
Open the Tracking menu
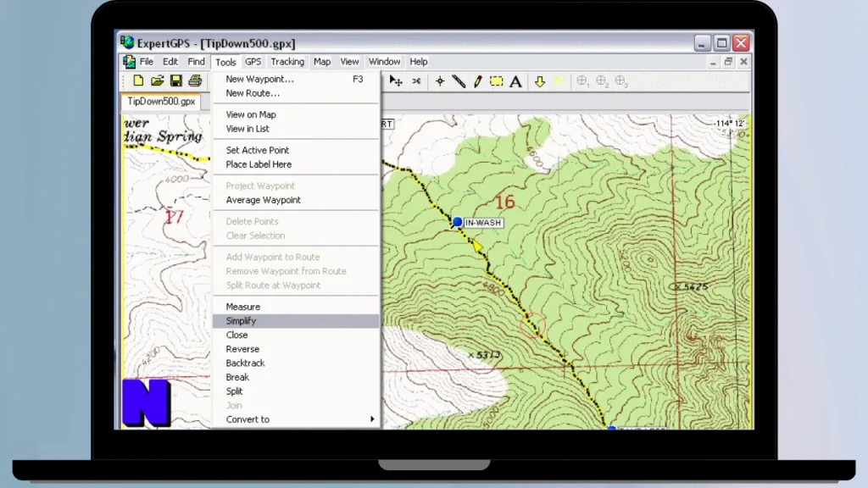287,61
